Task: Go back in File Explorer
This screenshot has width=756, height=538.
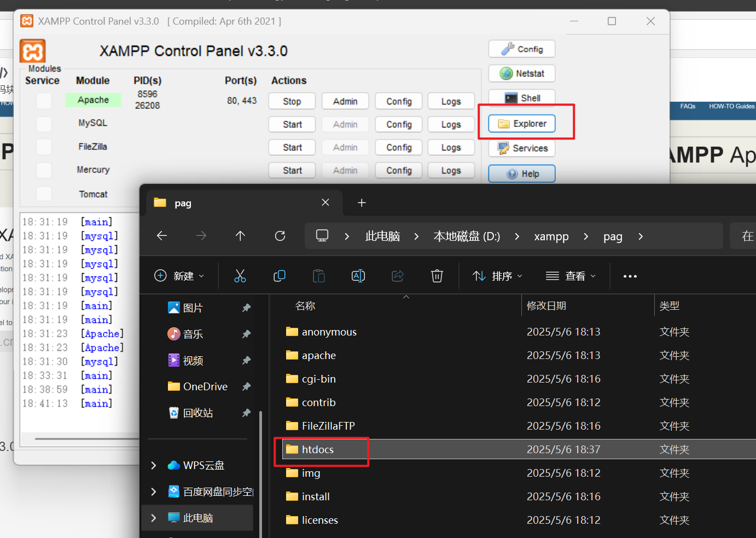Action: 162,236
